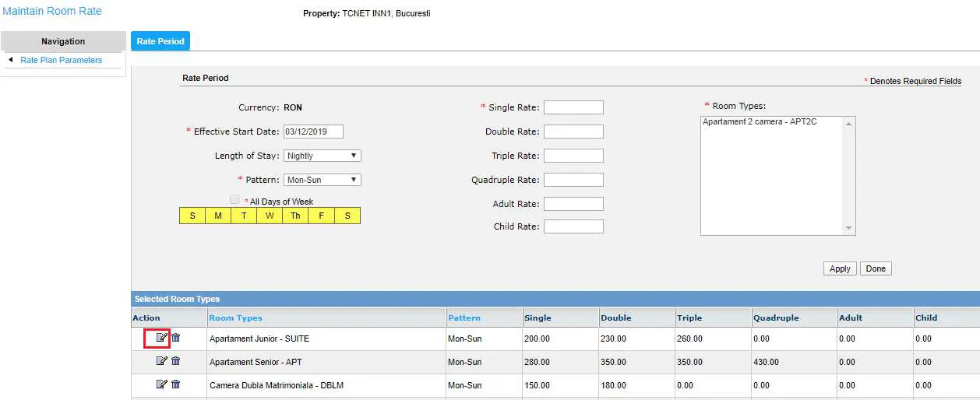Screen dimensions: 980x400
Task: Toggle Sunday day box
Action: pos(192,216)
